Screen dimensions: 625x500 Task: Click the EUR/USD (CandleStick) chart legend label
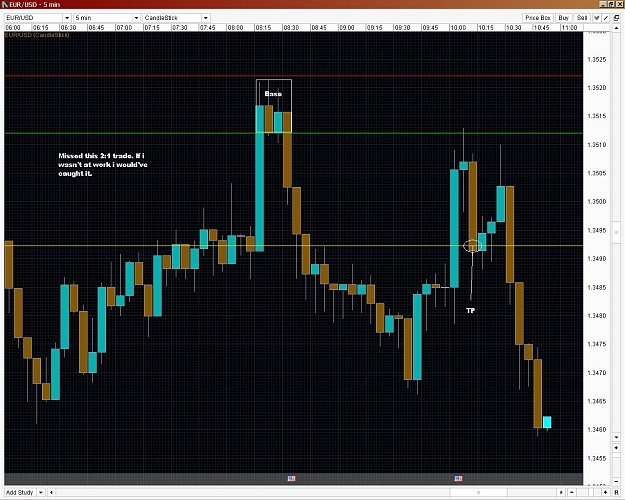[37, 35]
